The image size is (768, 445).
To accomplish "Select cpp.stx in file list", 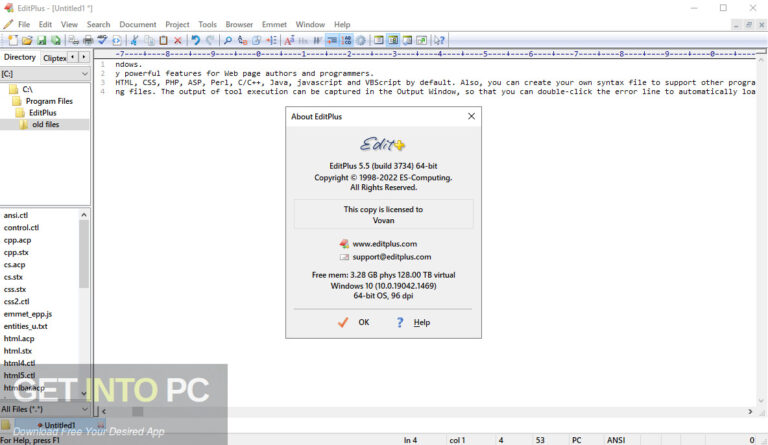I will coord(16,252).
